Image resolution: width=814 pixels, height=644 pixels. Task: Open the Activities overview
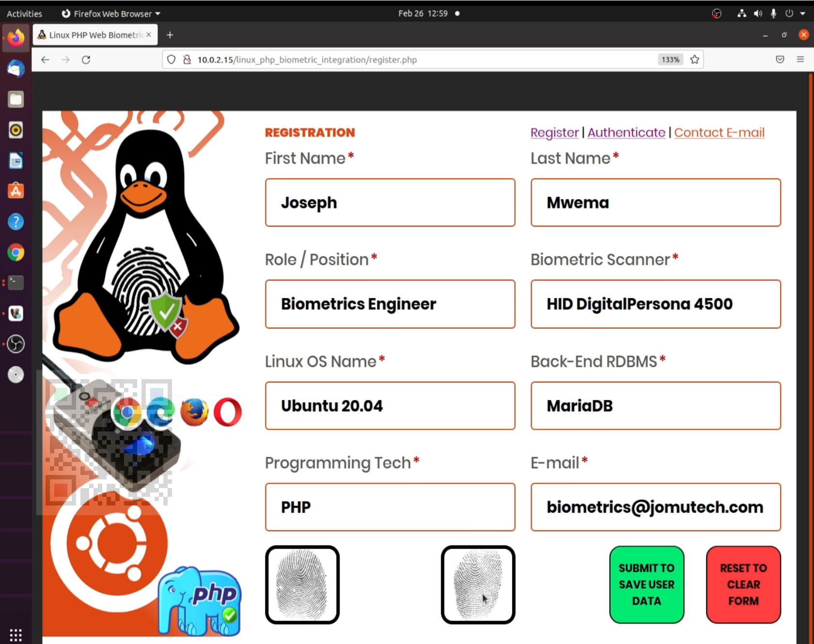[24, 14]
